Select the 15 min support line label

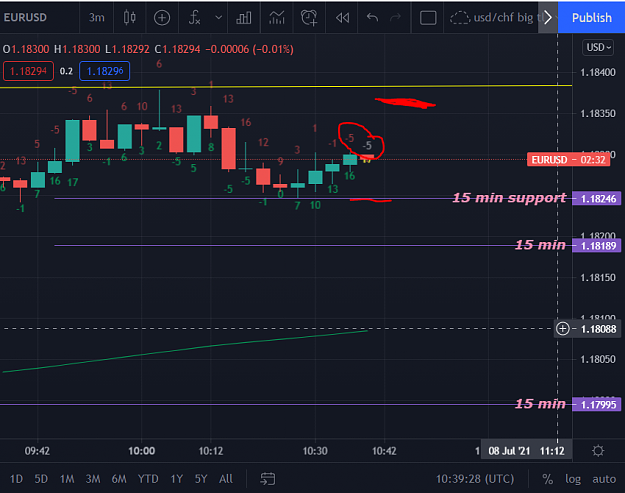[509, 198]
